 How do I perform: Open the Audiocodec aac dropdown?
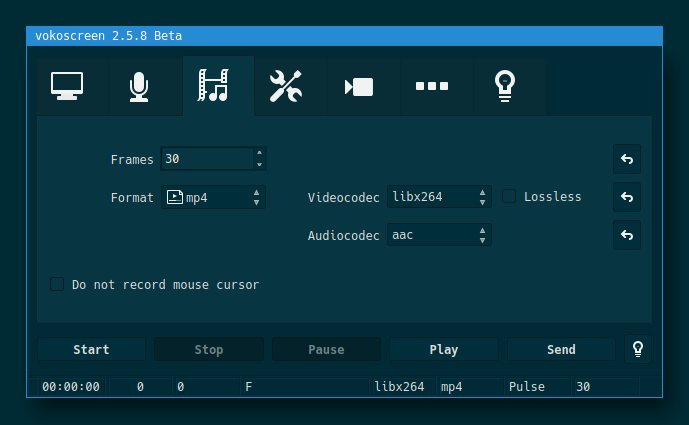(x=439, y=235)
